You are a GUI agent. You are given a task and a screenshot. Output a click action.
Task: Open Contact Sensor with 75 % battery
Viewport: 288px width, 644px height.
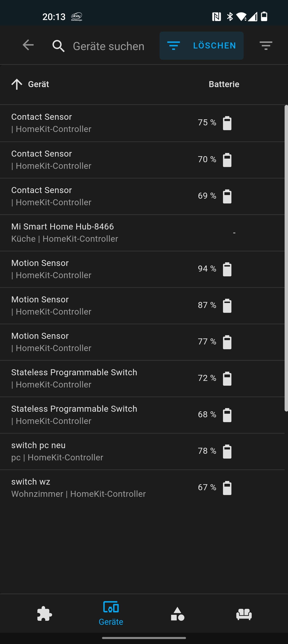click(x=142, y=123)
